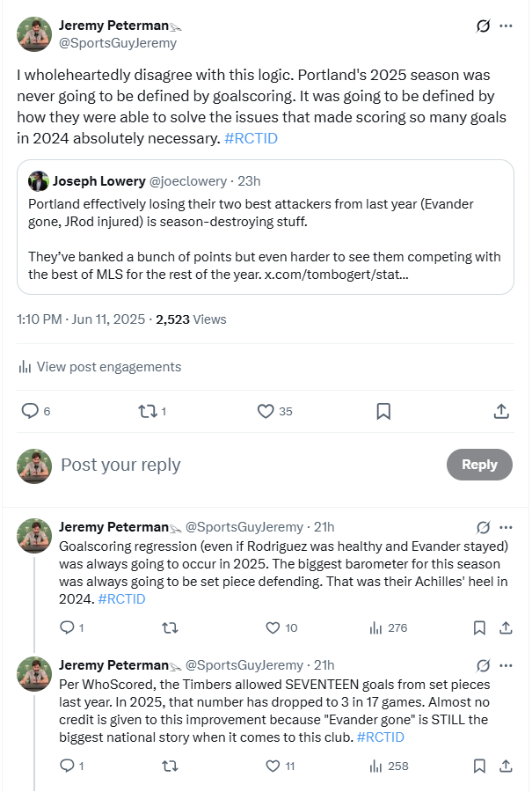
Task: Share the main post
Action: (x=500, y=411)
